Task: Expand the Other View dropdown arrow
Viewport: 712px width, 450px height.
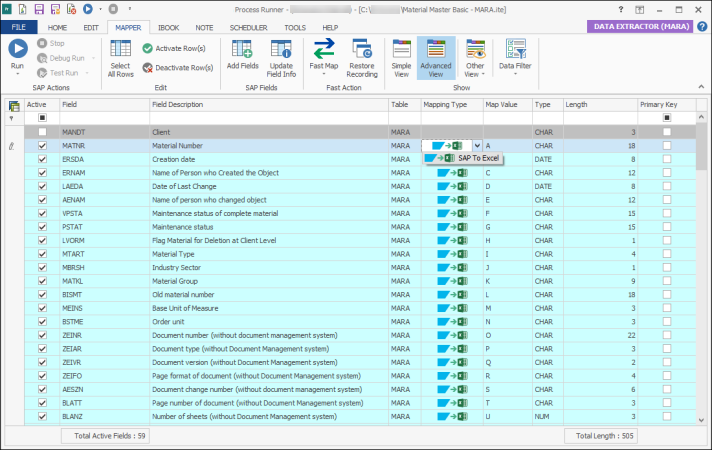Action: (483, 74)
